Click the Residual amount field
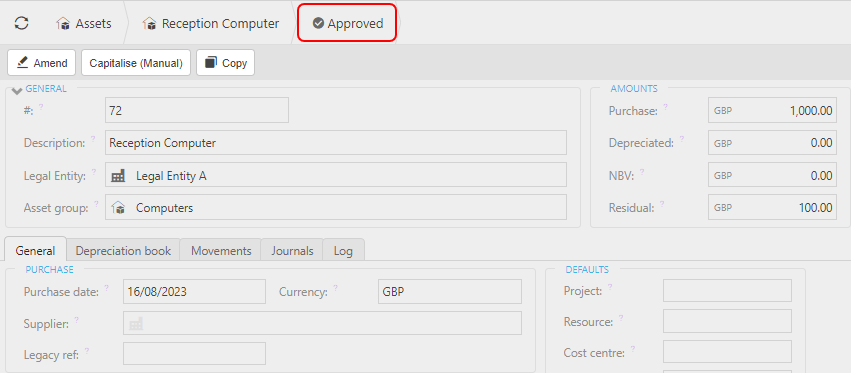 [772, 207]
